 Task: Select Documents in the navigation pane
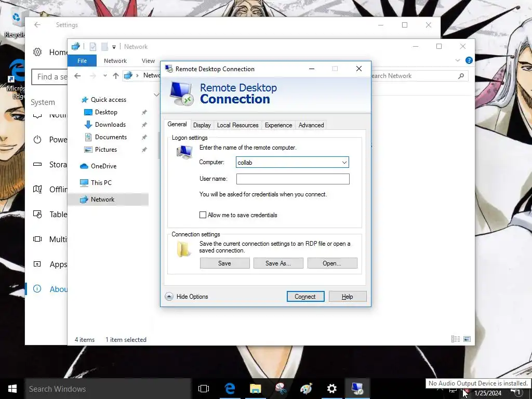pos(111,137)
